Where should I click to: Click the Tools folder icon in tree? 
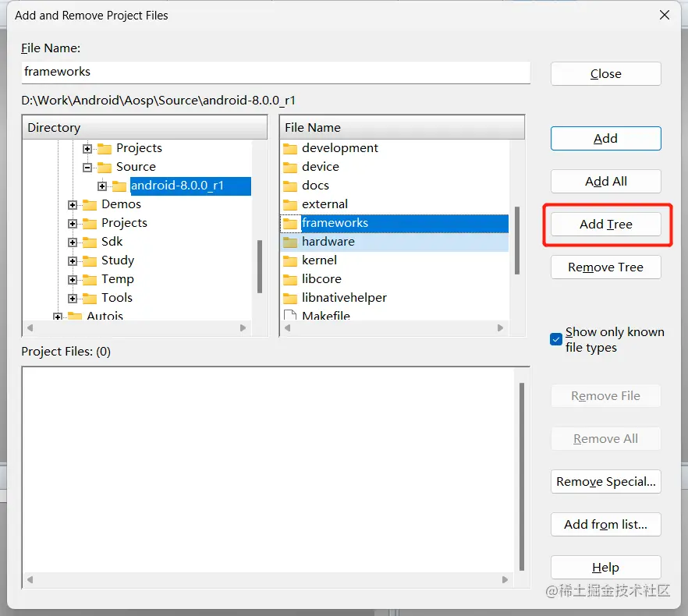pyautogui.click(x=90, y=299)
